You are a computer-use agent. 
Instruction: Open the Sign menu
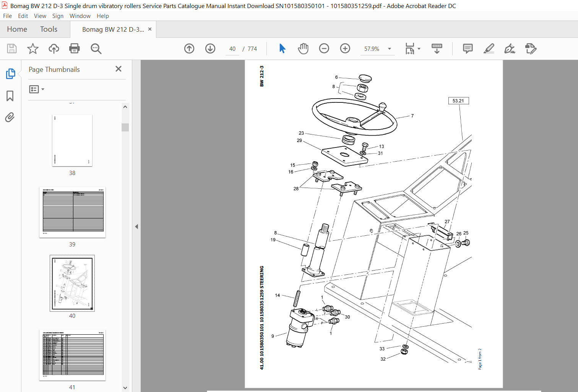(x=58, y=16)
